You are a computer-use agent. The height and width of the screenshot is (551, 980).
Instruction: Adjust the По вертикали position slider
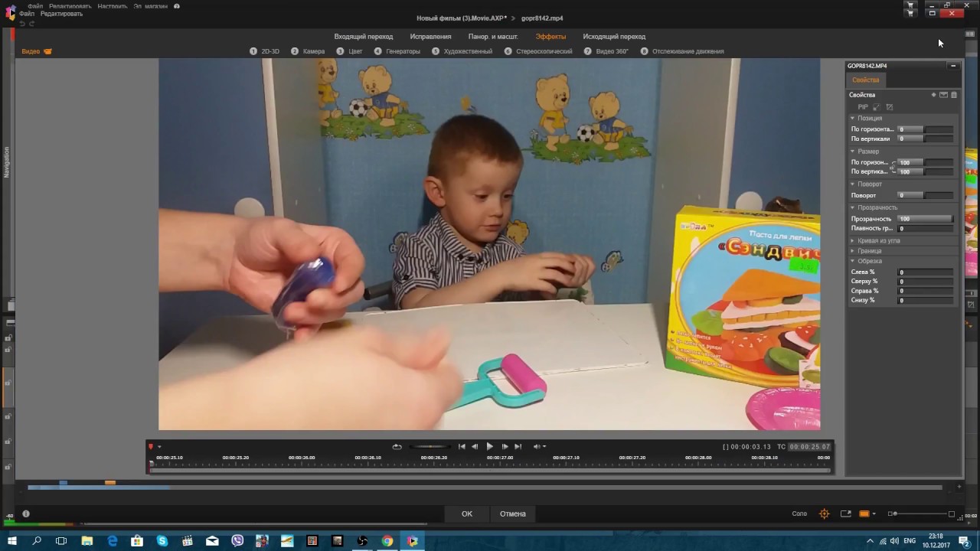[x=925, y=139]
